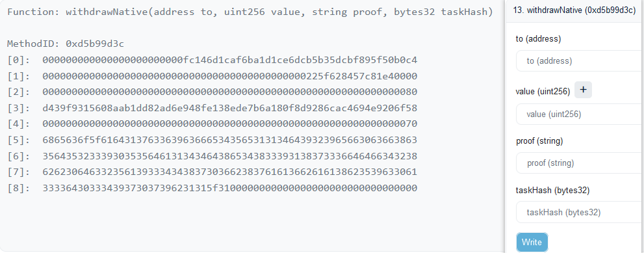Viewport: 644px width, 253px height.
Task: Click the Function: withdrawNative signature line
Action: click(250, 12)
